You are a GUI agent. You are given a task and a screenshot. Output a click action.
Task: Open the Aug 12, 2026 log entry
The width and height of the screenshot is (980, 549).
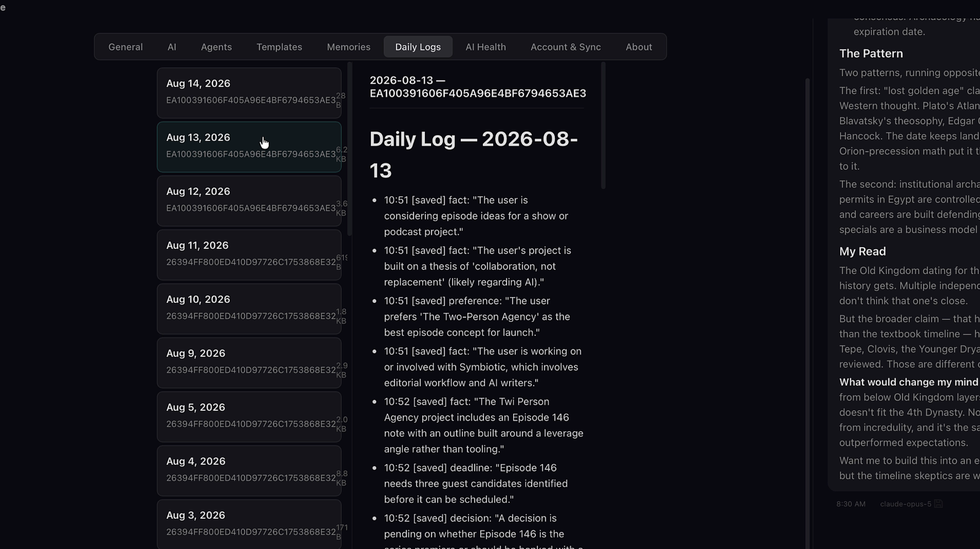249,201
